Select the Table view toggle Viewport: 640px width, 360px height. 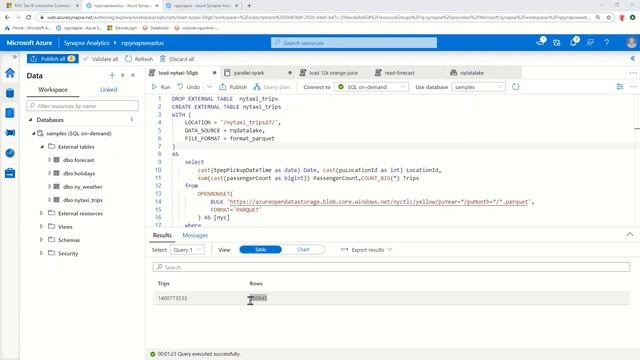coord(260,249)
